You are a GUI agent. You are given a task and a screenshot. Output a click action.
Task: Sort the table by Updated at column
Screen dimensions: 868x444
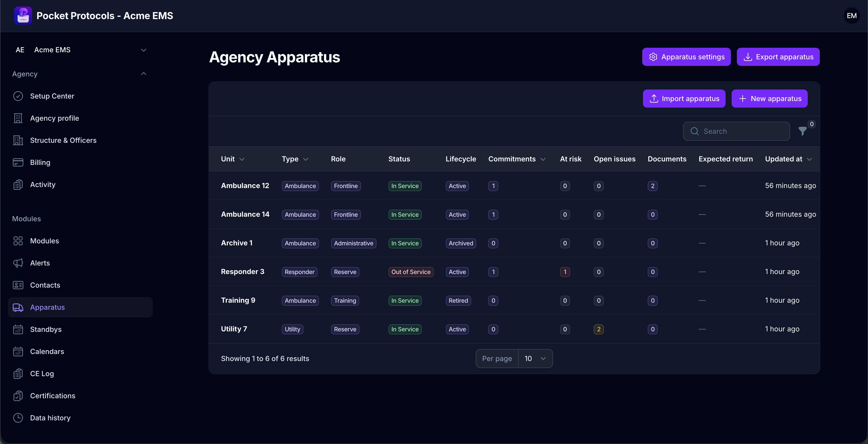(x=788, y=159)
